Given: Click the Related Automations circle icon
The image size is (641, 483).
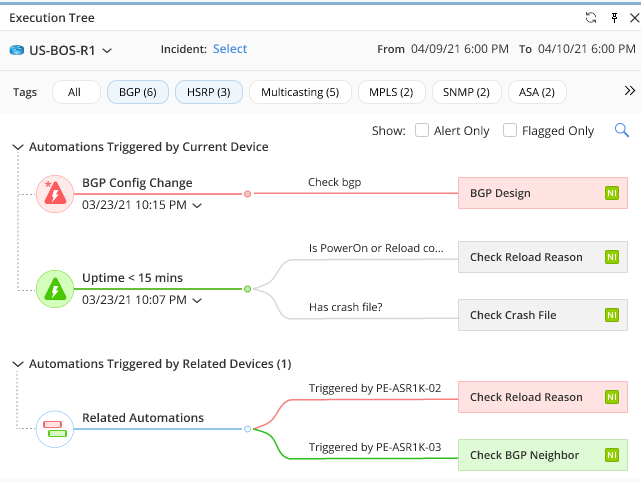Looking at the screenshot, I should pyautogui.click(x=55, y=429).
